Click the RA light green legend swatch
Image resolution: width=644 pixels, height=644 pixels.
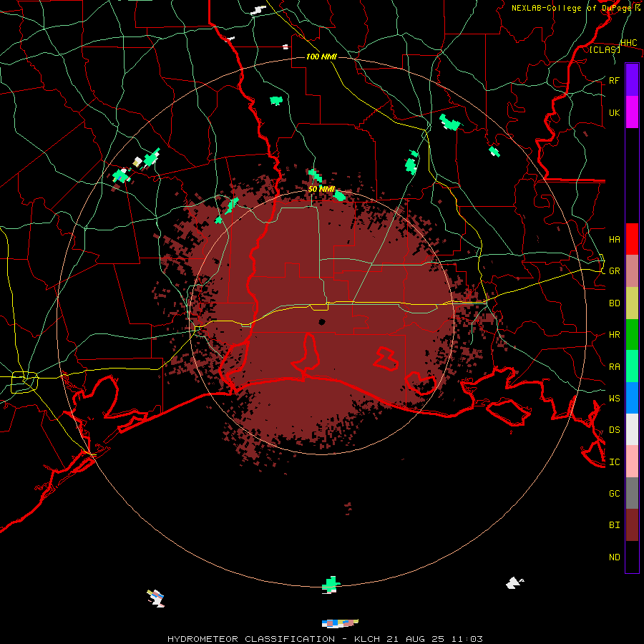[x=632, y=366]
